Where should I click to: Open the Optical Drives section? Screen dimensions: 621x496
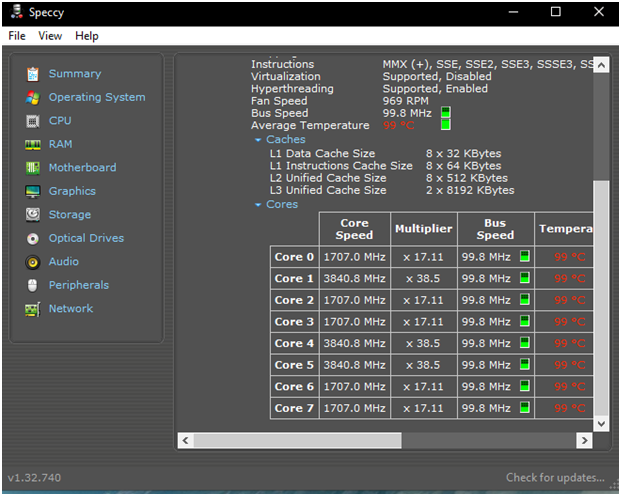tap(86, 238)
